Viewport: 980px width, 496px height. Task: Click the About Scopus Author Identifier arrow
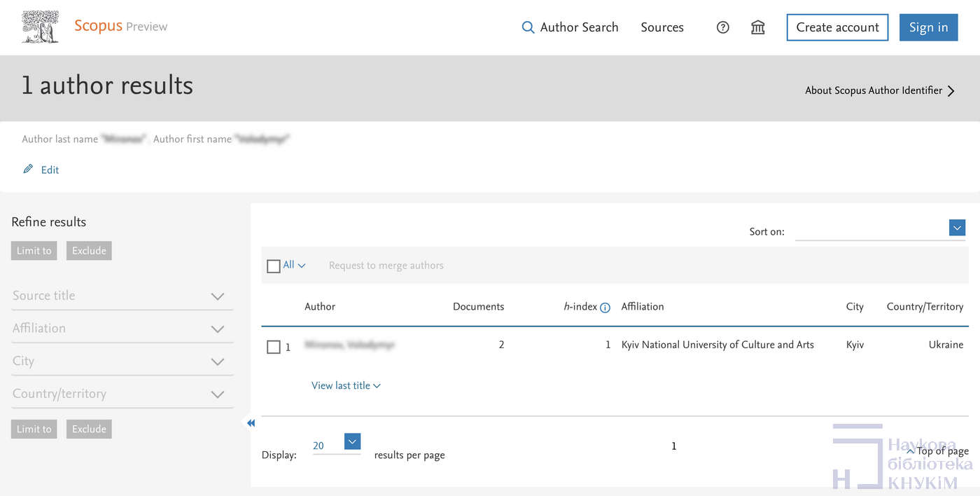click(951, 90)
